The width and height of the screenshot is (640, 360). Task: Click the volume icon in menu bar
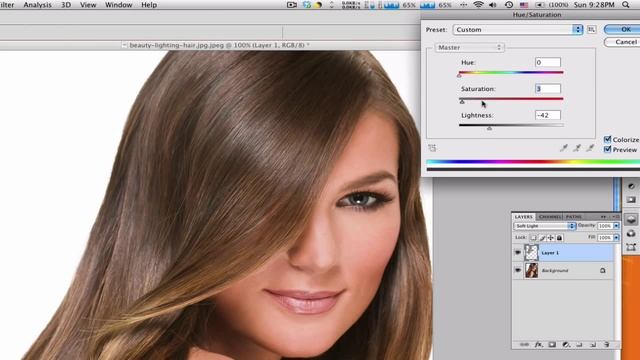pyautogui.click(x=493, y=5)
